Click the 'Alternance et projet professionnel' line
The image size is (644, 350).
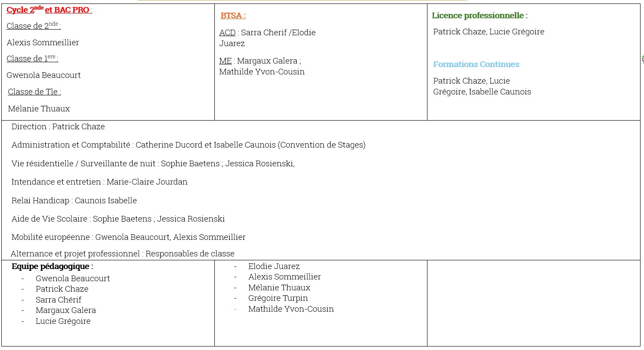click(x=122, y=254)
